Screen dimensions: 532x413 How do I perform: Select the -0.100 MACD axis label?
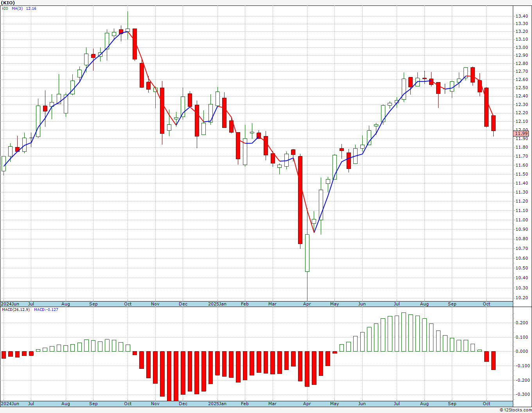point(522,366)
